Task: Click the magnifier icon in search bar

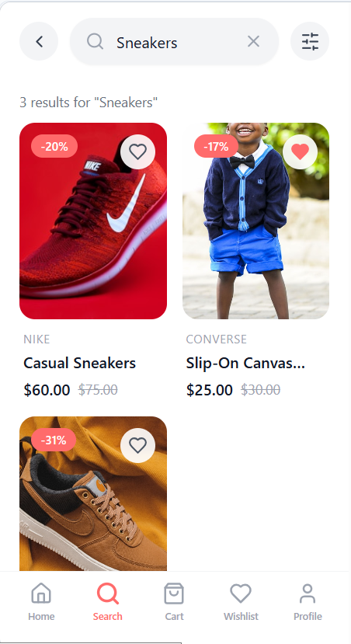Action: (96, 41)
